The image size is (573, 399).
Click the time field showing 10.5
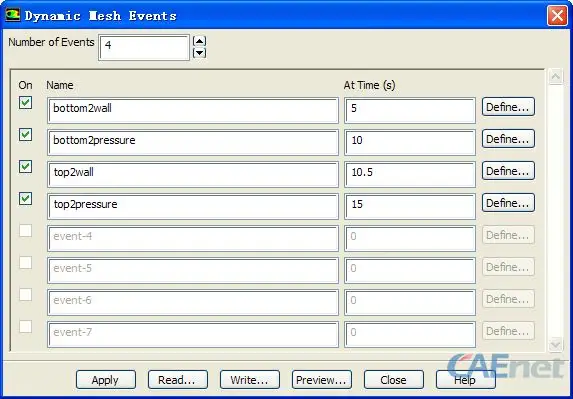410,174
